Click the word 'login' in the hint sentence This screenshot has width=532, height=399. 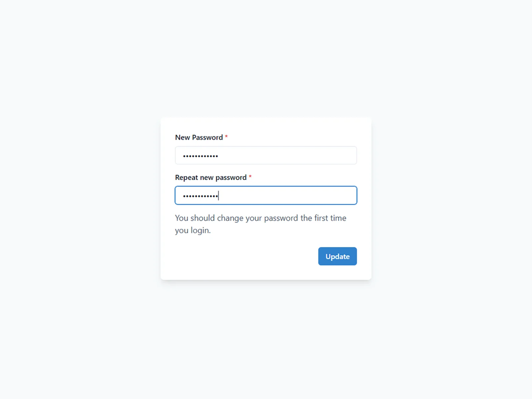[x=199, y=230]
